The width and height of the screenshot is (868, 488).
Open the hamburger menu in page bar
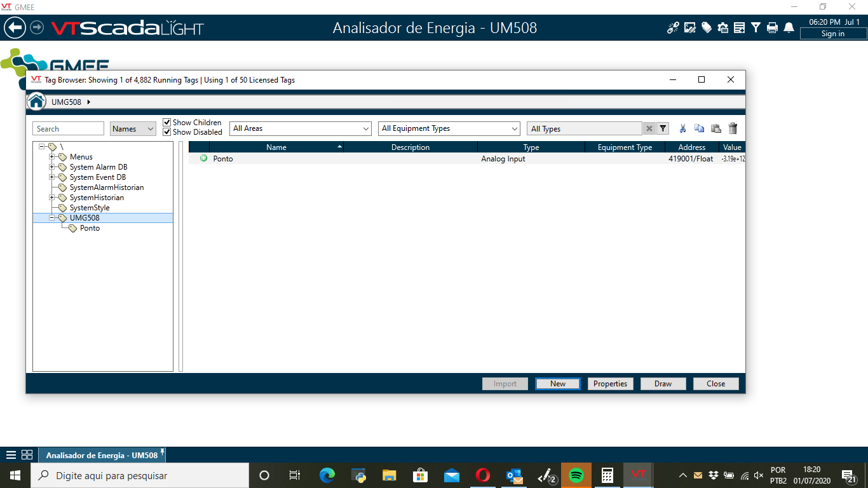coord(11,455)
